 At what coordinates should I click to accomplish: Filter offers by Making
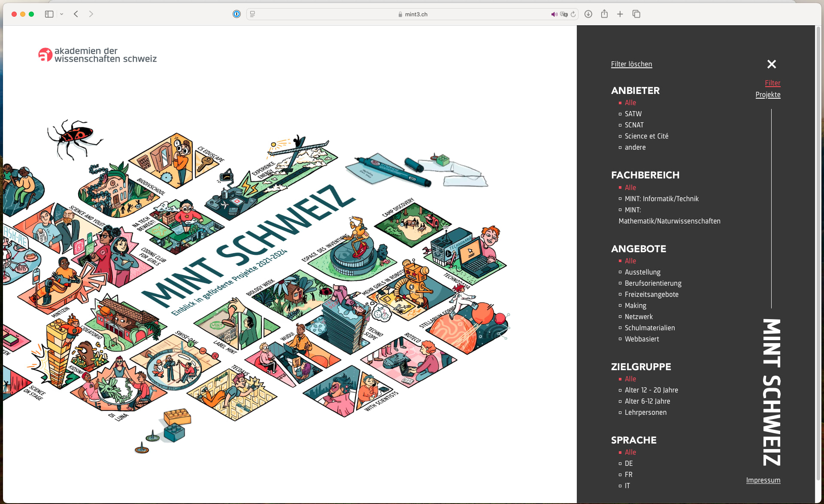(635, 305)
